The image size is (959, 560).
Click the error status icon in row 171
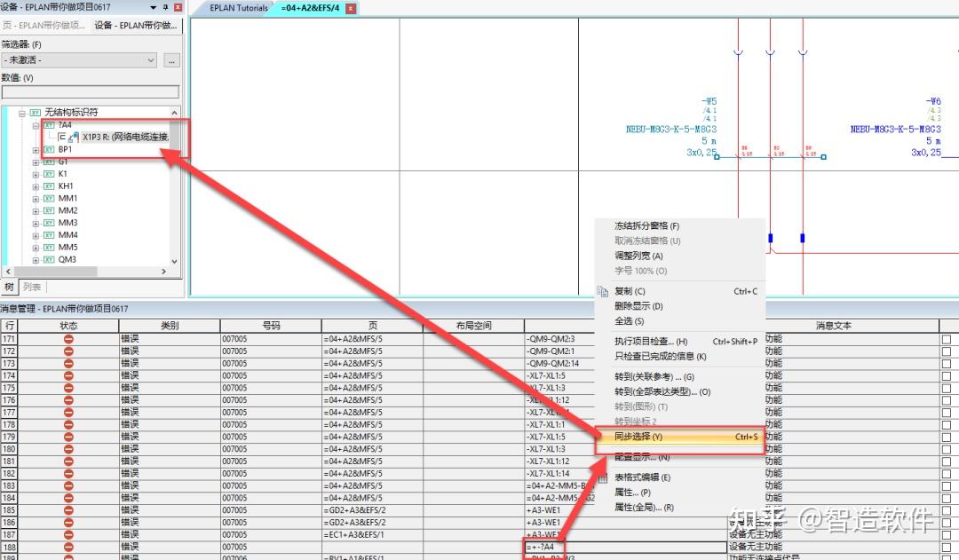[x=68, y=339]
